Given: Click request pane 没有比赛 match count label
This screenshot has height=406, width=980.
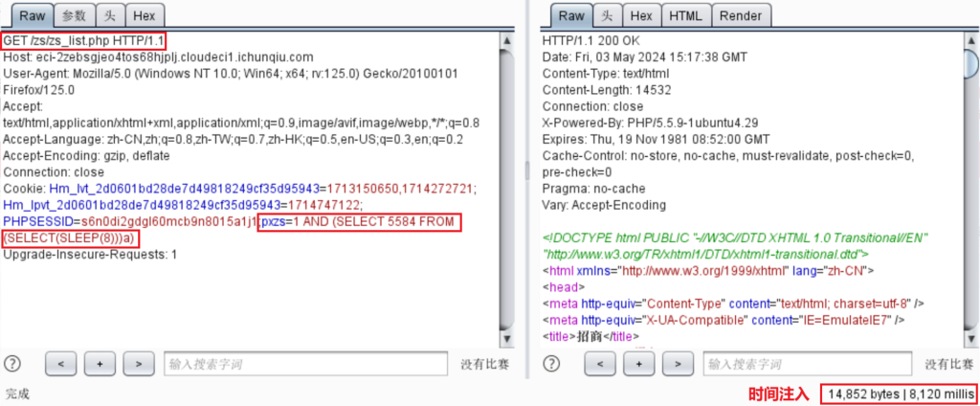Looking at the screenshot, I should click(x=484, y=364).
